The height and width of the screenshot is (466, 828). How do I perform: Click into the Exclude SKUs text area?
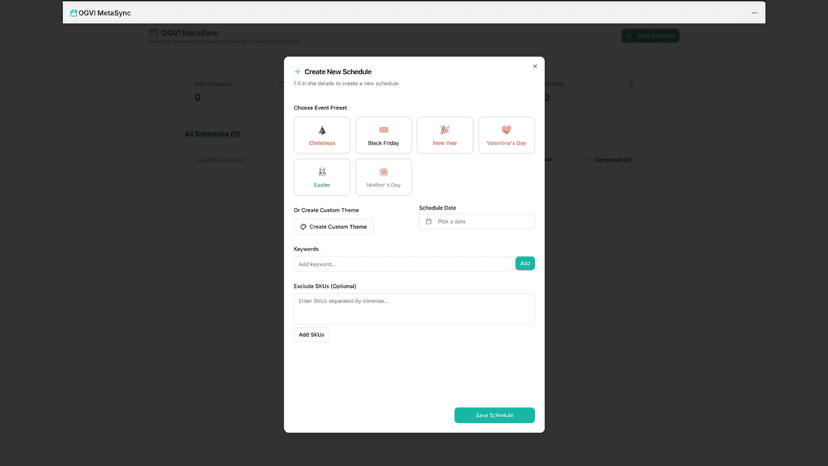click(414, 309)
